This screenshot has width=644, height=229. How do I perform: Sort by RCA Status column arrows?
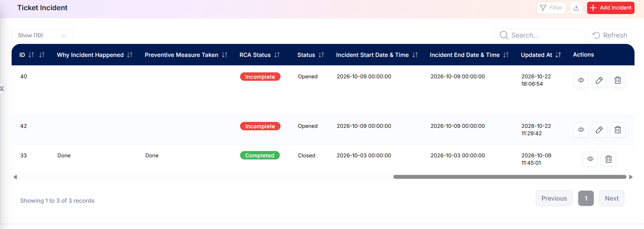277,55
